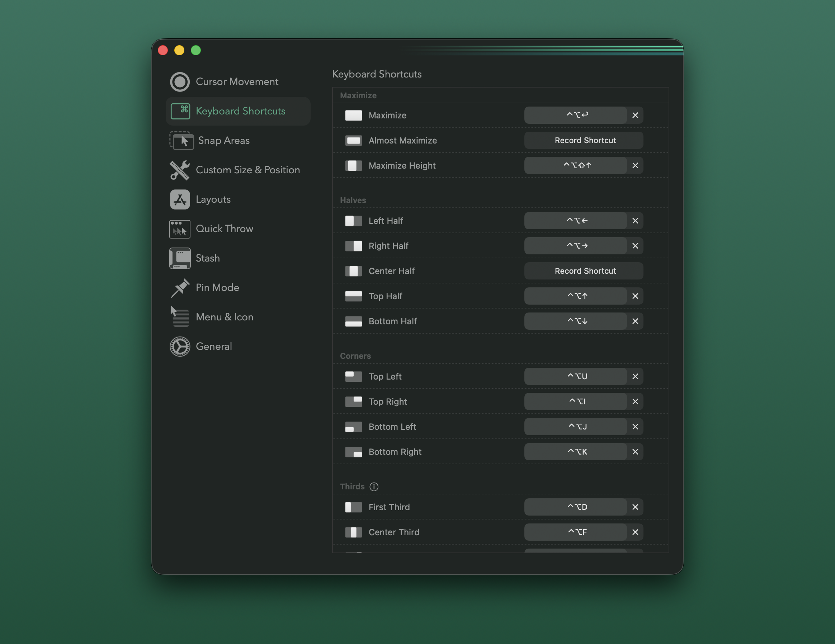Remove the Center Third shortcut
Screen dimensions: 835x644
pos(635,532)
